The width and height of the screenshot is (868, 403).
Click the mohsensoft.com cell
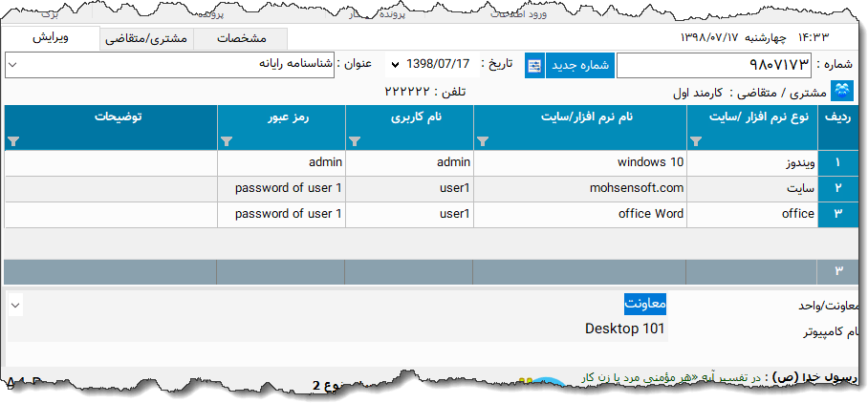[x=580, y=188]
